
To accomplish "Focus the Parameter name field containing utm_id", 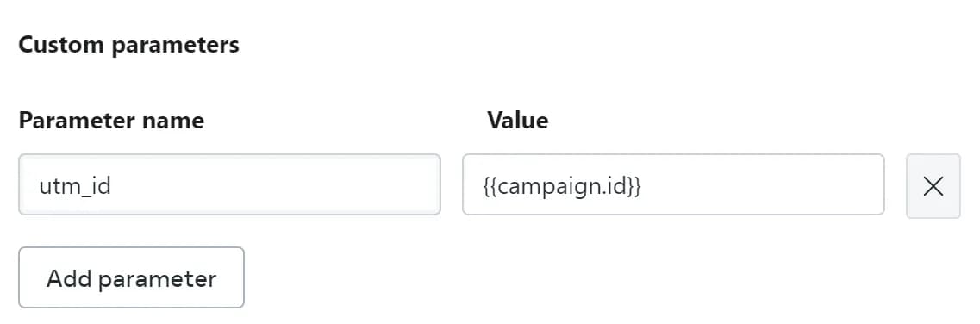I will [x=229, y=184].
